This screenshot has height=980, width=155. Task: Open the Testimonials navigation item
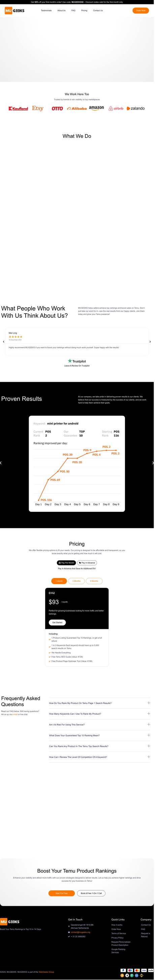tap(46, 11)
